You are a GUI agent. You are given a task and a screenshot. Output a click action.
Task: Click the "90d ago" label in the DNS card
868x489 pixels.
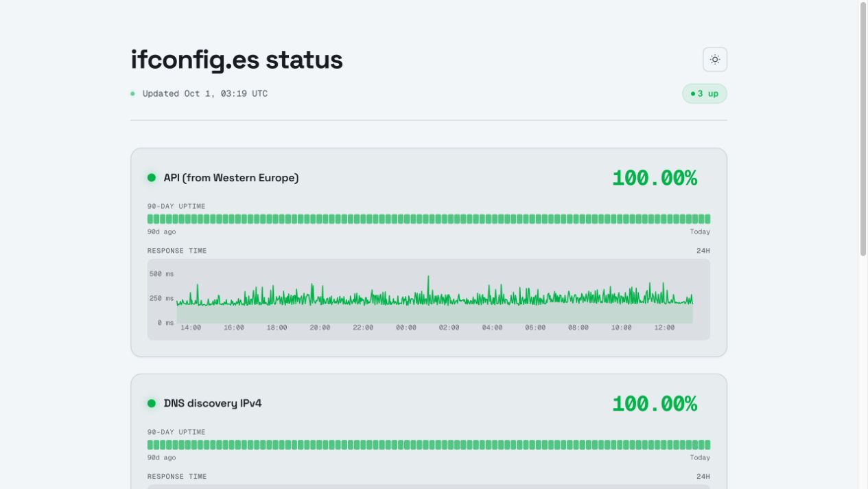tap(162, 458)
